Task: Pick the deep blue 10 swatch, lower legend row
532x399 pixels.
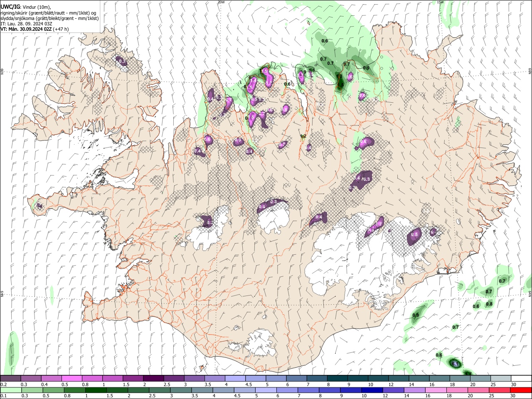Action: [371, 390]
